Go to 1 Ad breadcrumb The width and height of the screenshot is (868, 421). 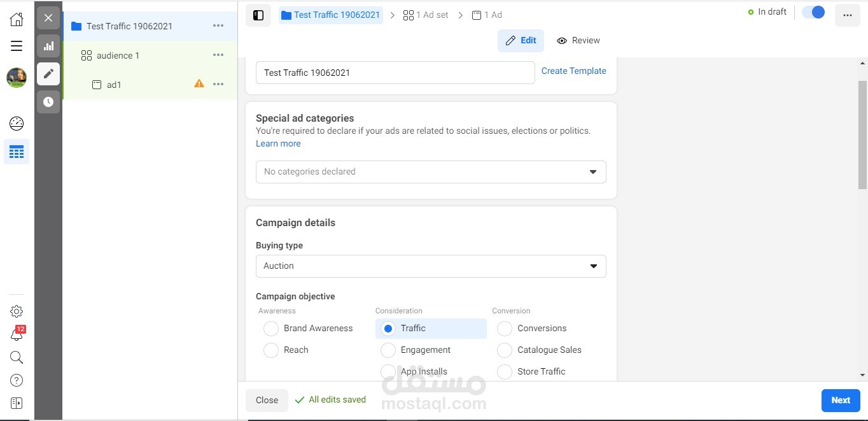tap(487, 15)
